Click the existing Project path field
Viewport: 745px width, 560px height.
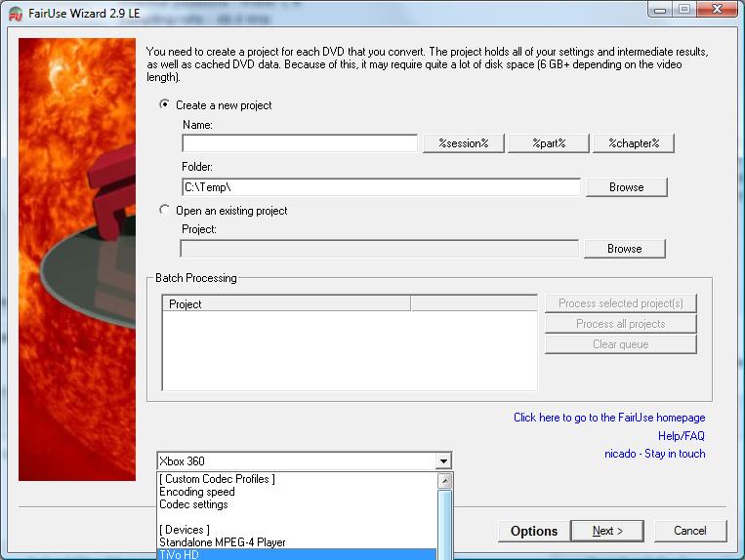click(379, 249)
